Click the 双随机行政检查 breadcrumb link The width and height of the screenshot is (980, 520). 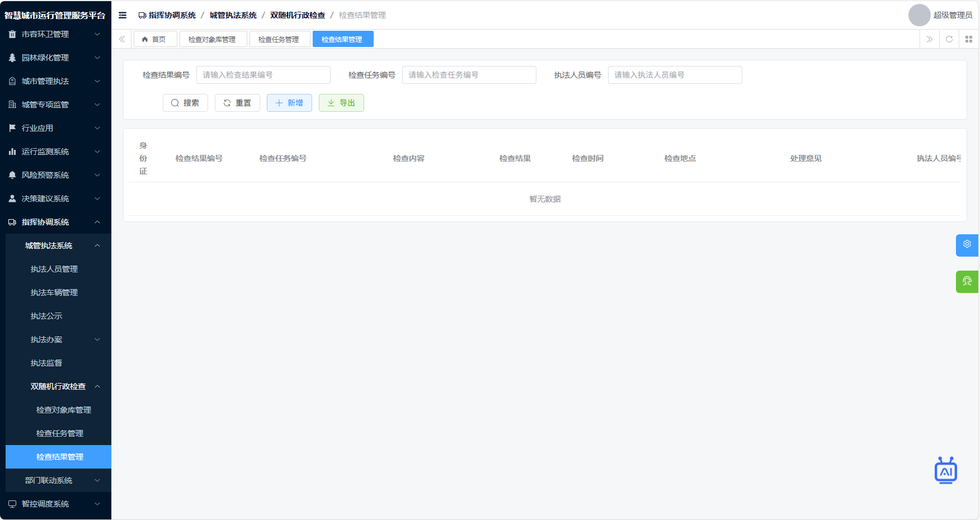click(298, 15)
